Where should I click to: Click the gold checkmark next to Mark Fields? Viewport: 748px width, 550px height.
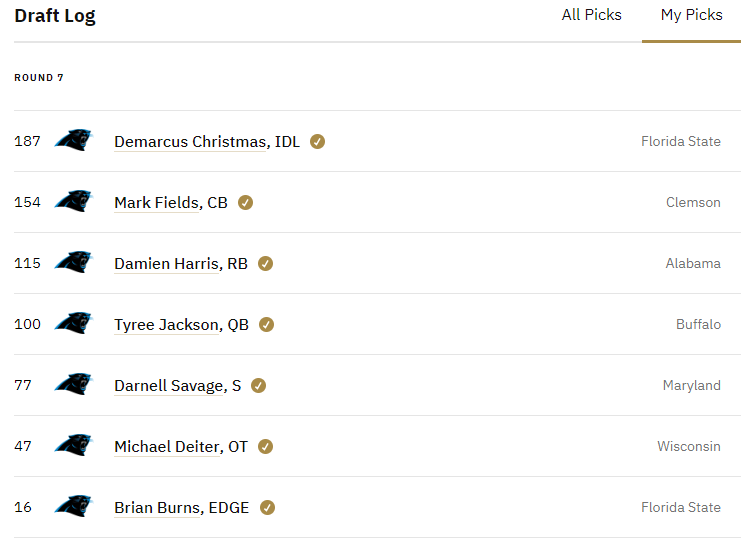pyautogui.click(x=245, y=203)
